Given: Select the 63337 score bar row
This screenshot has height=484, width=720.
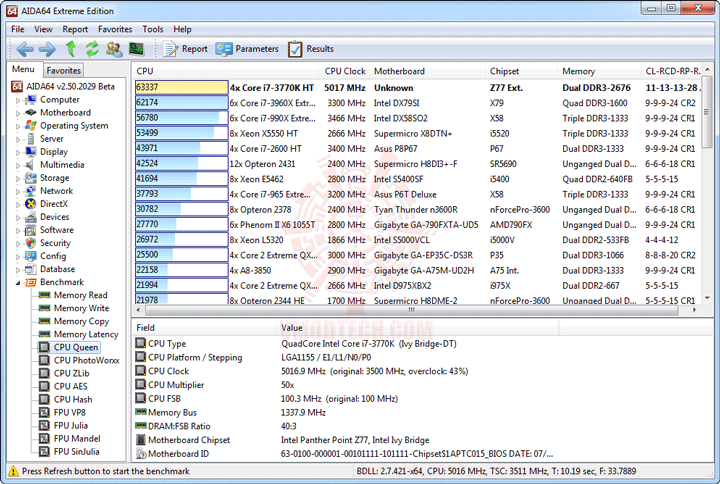Looking at the screenshot, I should pos(181,88).
